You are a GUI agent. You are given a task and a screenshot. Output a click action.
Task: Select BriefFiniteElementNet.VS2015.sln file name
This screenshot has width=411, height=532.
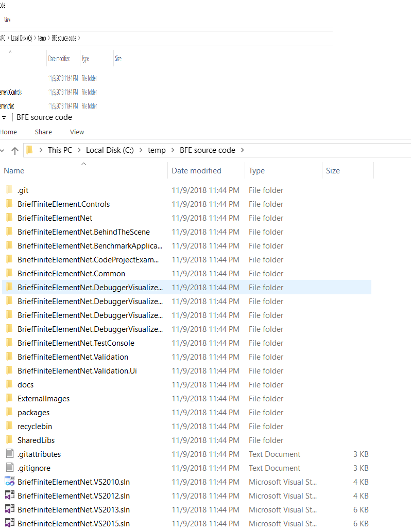point(74,524)
